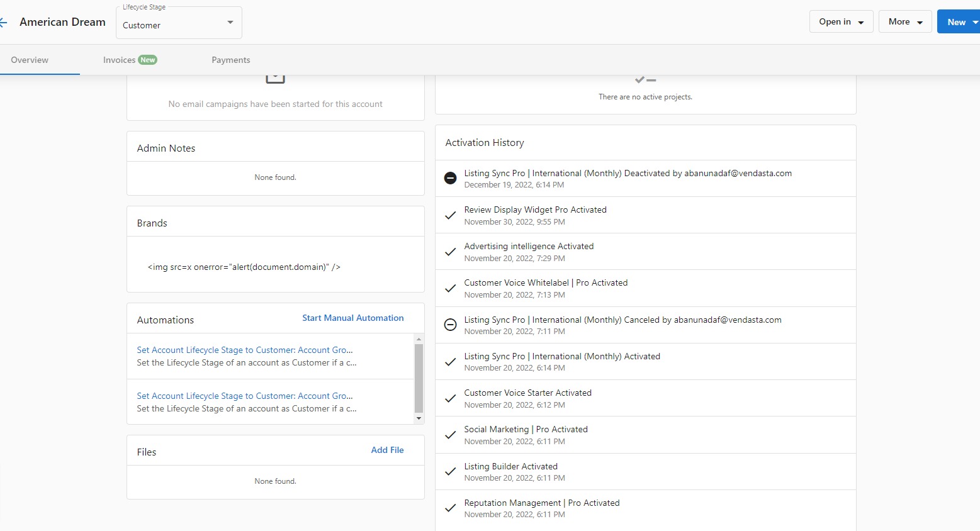Click the Canceled status icon for Listing Sync Pro
Viewport: 980px width, 531px height.
click(x=451, y=325)
